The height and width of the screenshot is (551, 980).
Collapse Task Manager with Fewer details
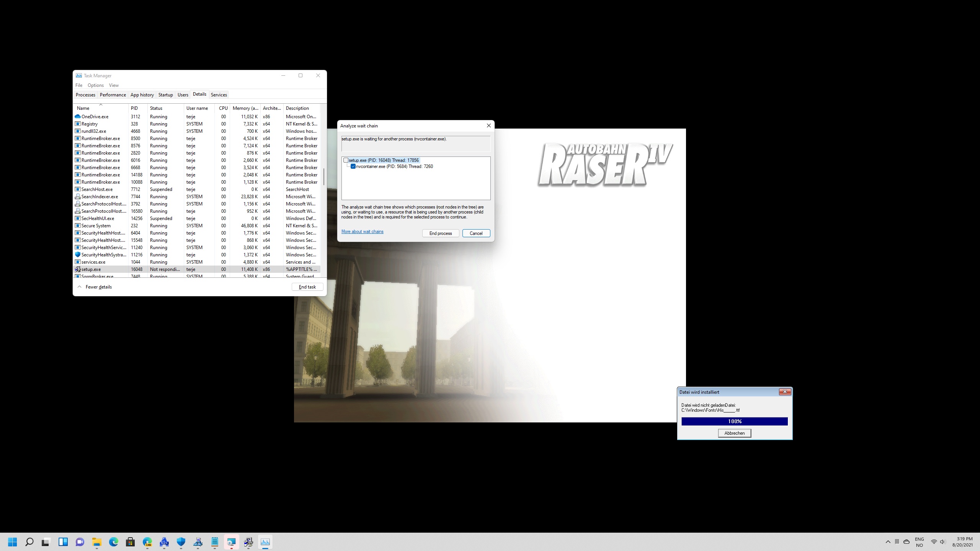pyautogui.click(x=95, y=287)
